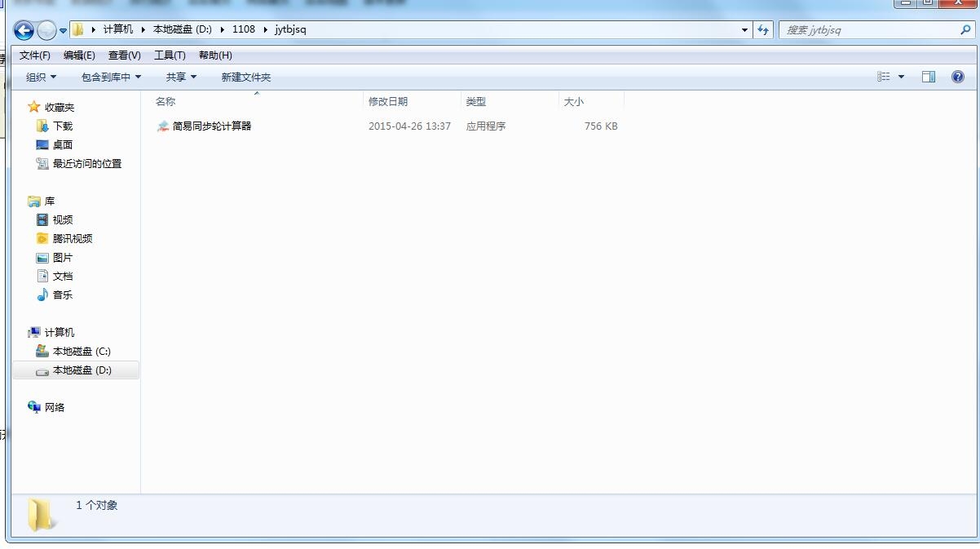
Task: Expand arrow after 1108 in address path
Action: pos(265,29)
